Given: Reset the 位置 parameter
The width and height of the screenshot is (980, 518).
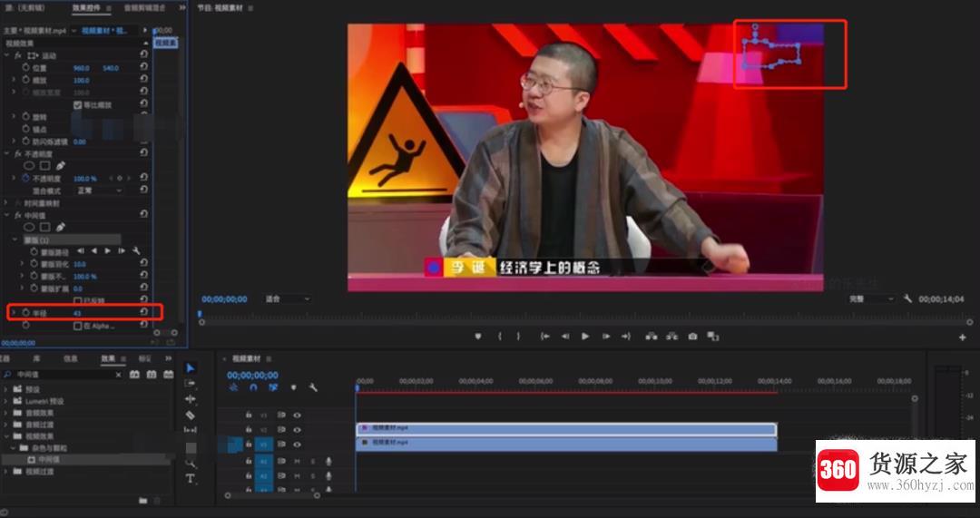Looking at the screenshot, I should (143, 67).
